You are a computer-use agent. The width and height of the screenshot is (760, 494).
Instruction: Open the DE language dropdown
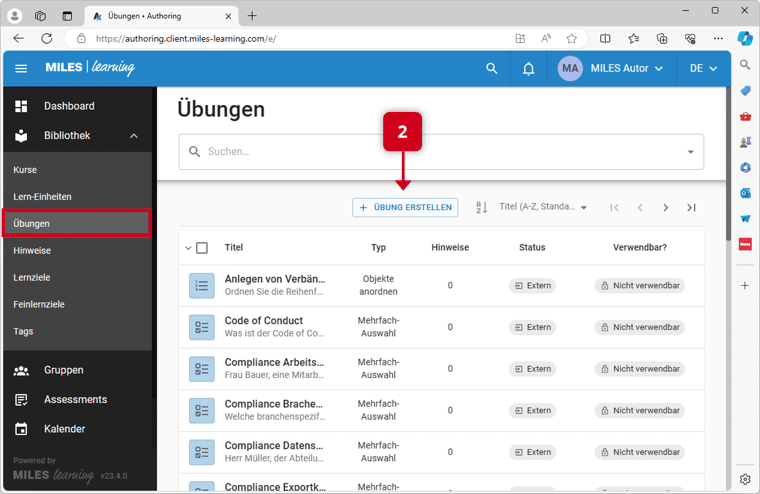coord(703,69)
